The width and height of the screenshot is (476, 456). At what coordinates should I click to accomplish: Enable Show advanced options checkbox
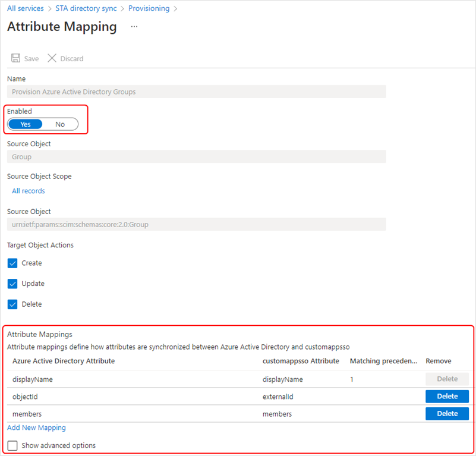click(12, 446)
